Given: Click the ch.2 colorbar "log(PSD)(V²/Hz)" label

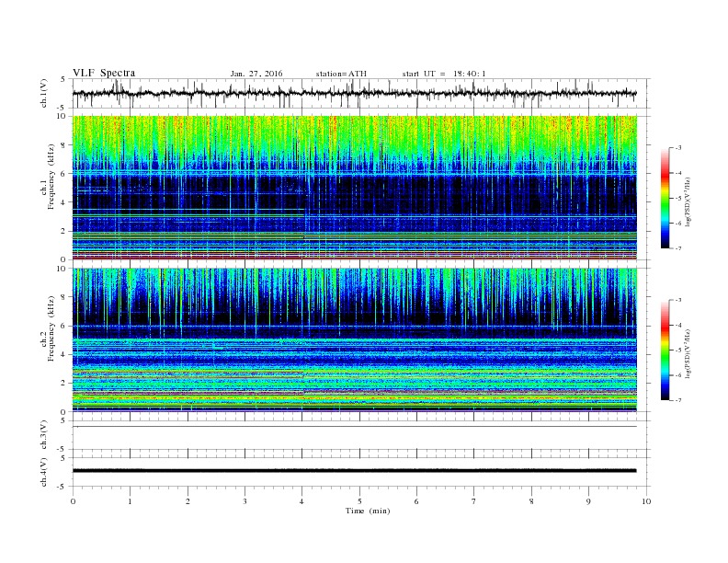Looking at the screenshot, I should coord(688,354).
